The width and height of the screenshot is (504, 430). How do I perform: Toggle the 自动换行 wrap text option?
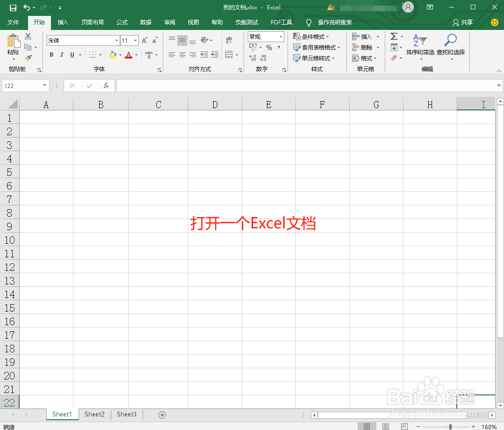click(x=229, y=40)
